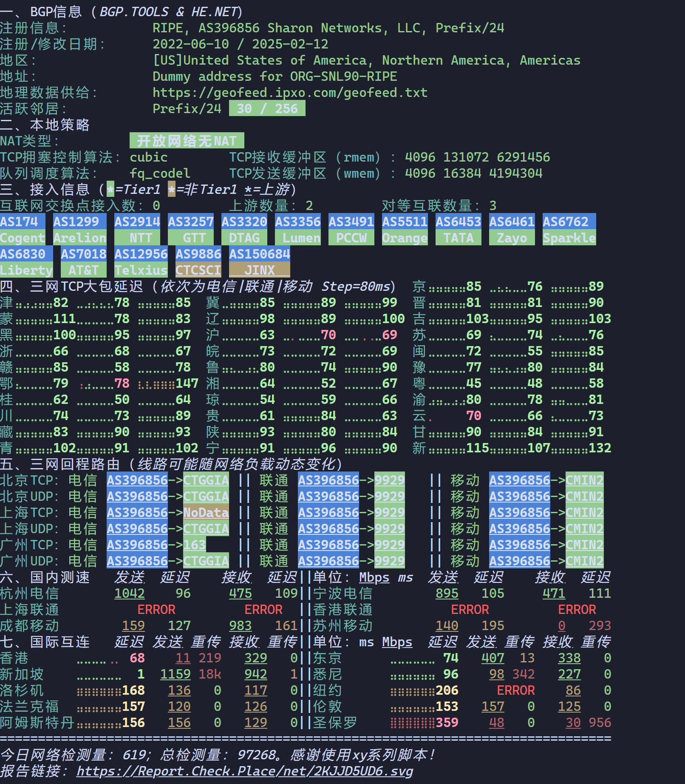Select the AS5511 Orange badge

coord(405,230)
